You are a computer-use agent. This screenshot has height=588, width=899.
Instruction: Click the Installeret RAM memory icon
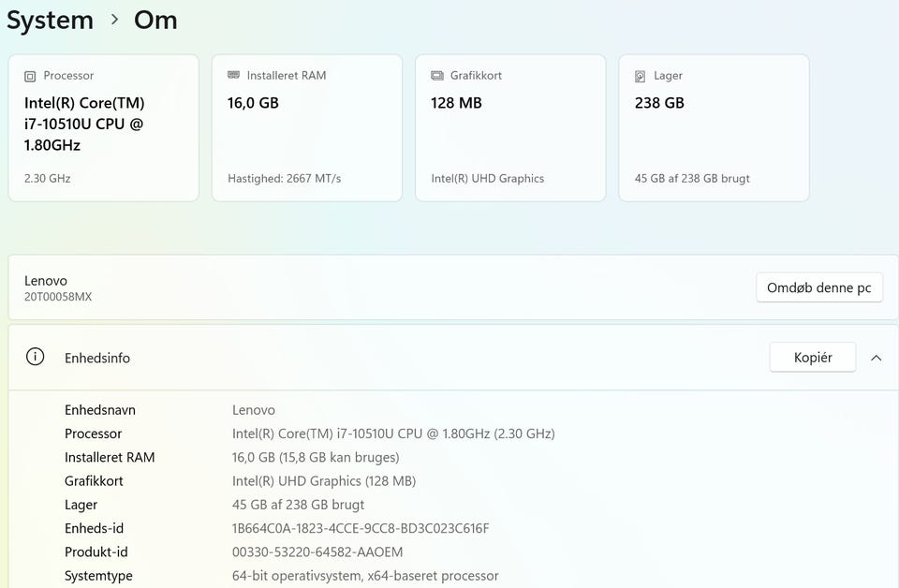233,75
